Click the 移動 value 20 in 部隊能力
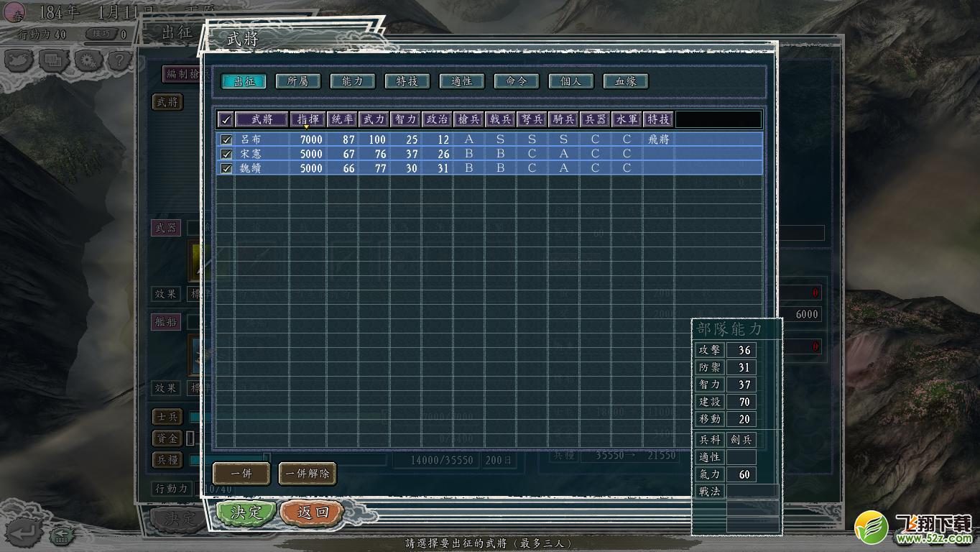 tap(741, 419)
